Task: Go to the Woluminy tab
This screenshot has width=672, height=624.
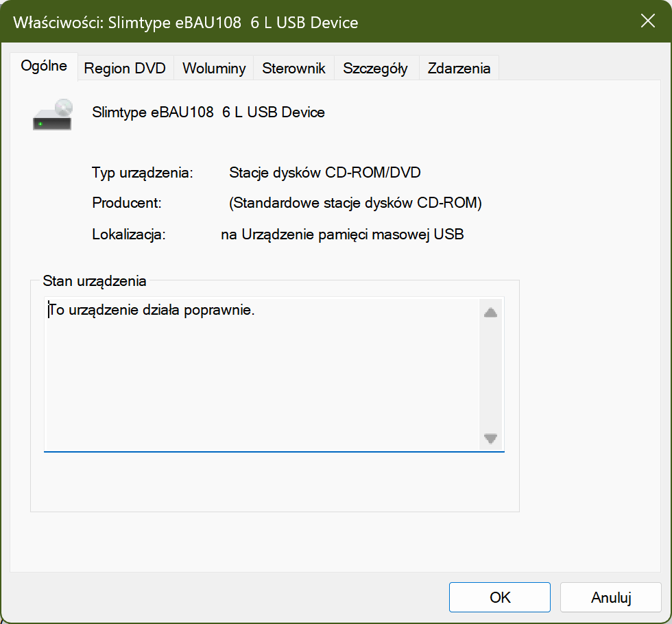Action: coord(214,69)
